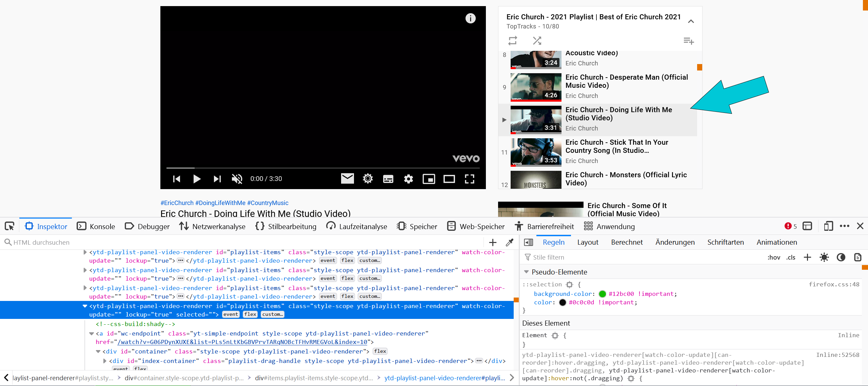Click the eyedropper color picker icon
This screenshot has width=868, height=386.
coord(509,242)
